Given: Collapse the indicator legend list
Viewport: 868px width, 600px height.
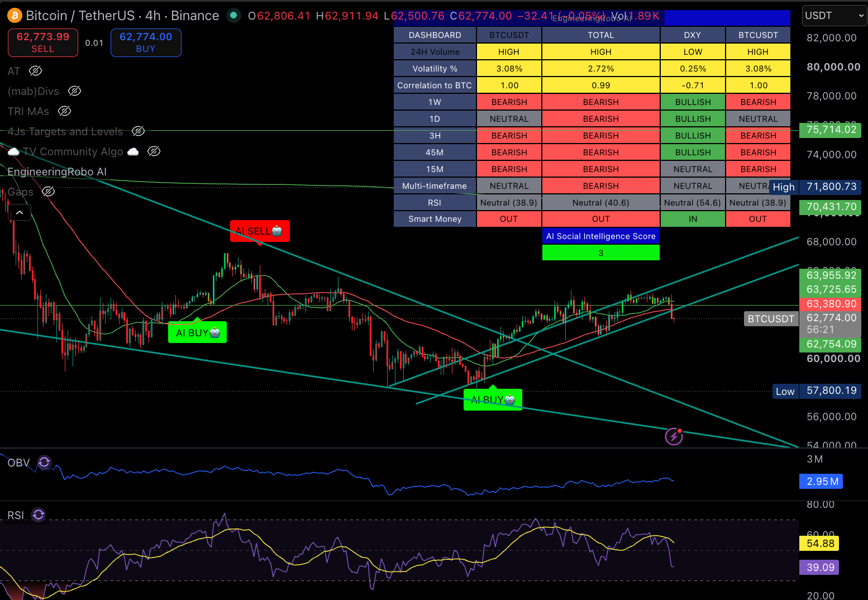Looking at the screenshot, I should 20,212.
